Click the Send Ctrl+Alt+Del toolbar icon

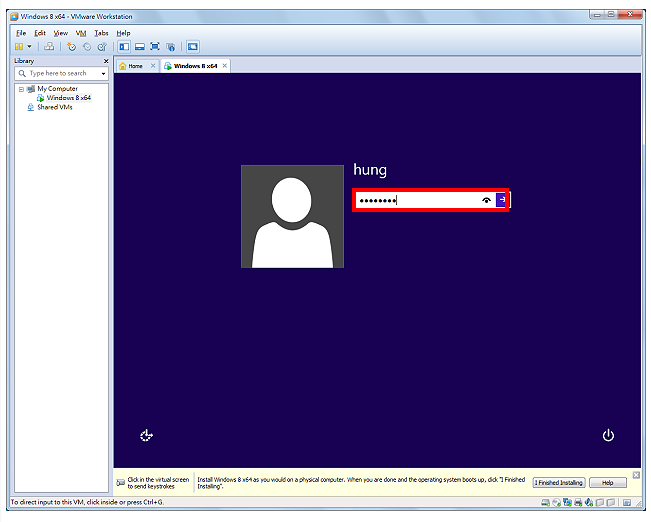[x=49, y=47]
